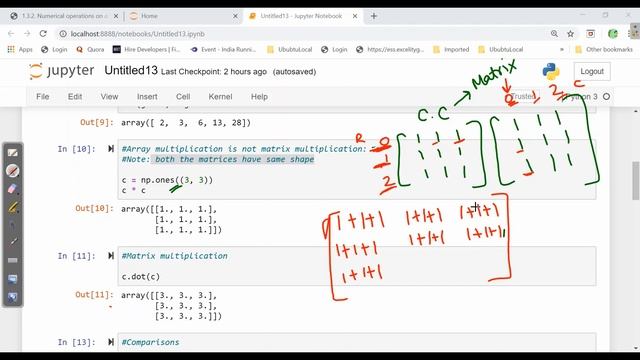This screenshot has width=640, height=360.
Task: Click the zoom magnifier icon in address bar
Action: click(554, 34)
